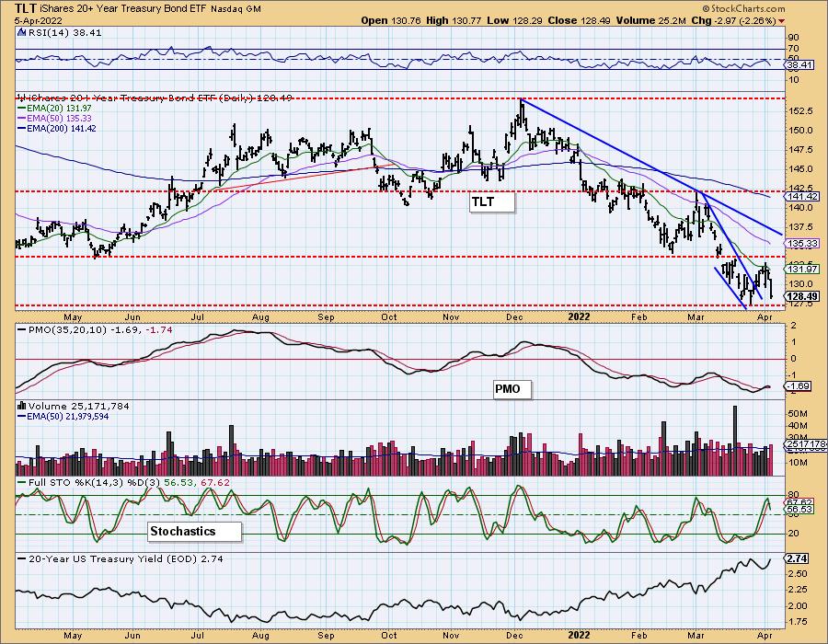Click the TLT annotation box on price chart
Screen dimensions: 828x644
click(491, 202)
